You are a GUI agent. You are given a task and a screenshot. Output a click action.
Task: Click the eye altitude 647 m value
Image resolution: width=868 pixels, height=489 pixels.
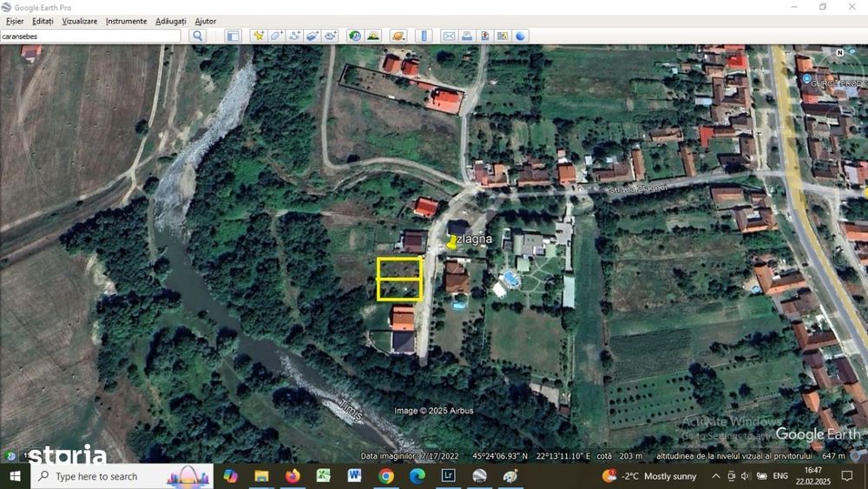coord(833,456)
